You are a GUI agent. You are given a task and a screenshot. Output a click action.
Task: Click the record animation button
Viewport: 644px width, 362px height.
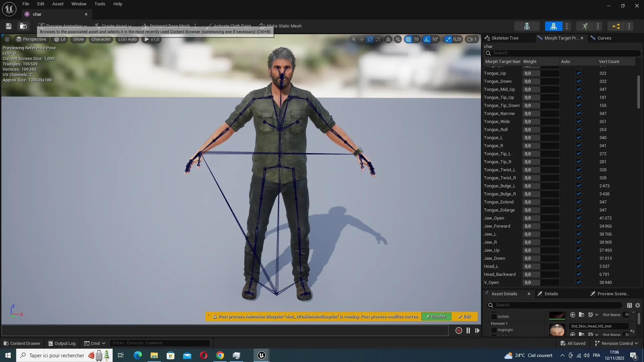(459, 330)
